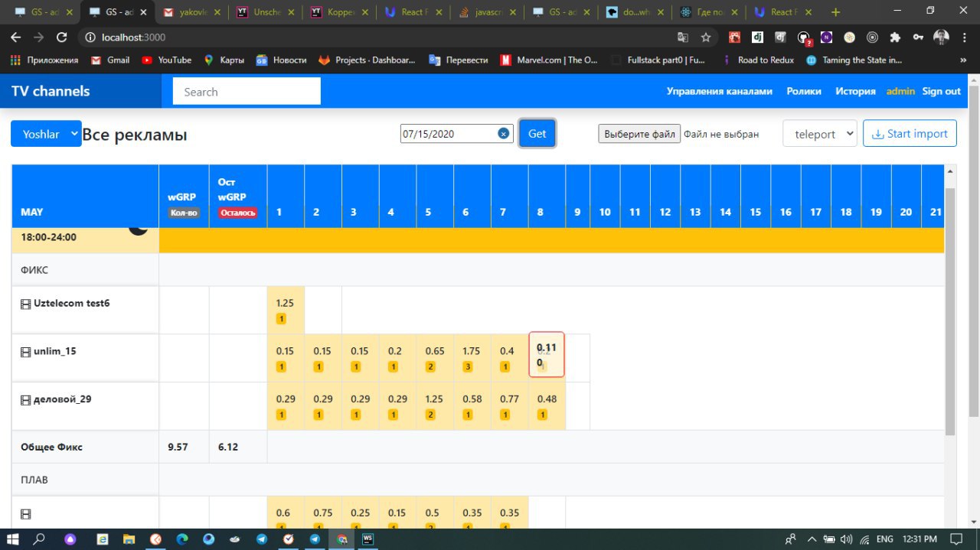Click Выберите файл to choose a file

pyautogui.click(x=639, y=134)
